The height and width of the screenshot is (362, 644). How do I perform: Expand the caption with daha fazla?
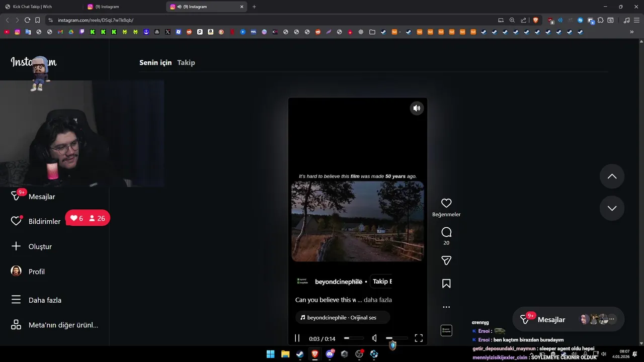378,300
